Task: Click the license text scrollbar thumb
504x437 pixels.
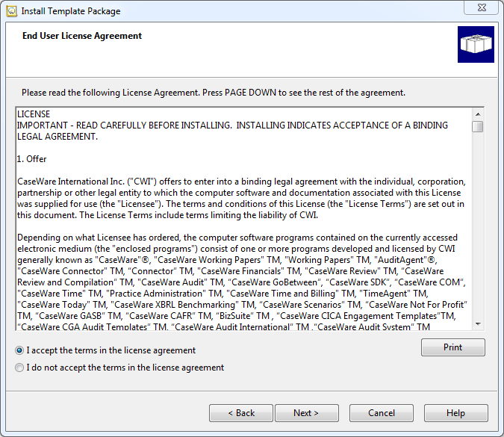Action: [x=478, y=126]
